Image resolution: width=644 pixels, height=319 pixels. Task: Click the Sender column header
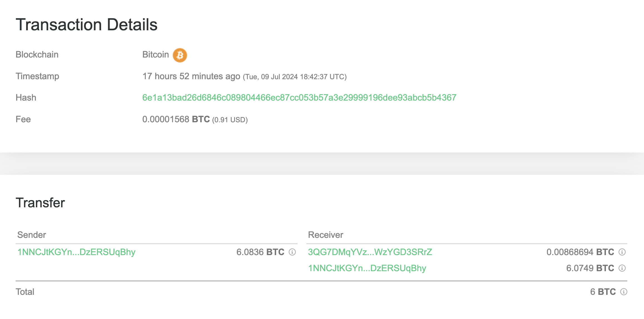(31, 235)
